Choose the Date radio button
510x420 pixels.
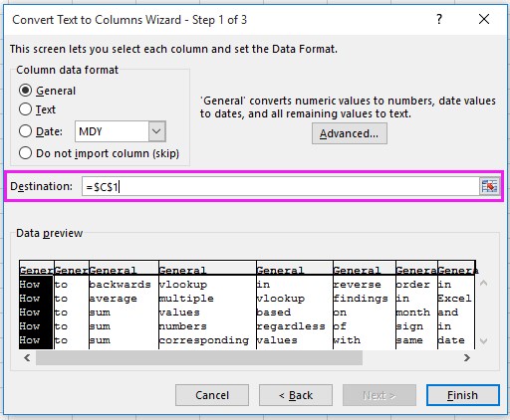25,131
